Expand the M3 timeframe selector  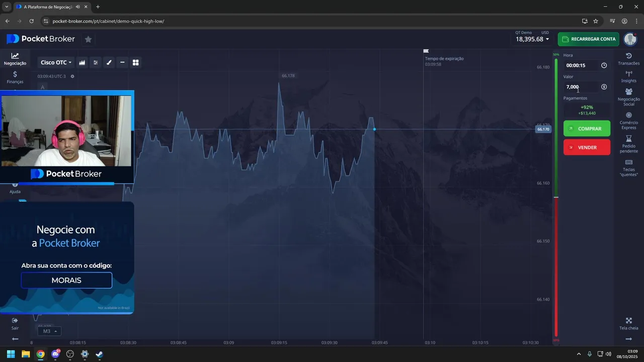(x=50, y=331)
